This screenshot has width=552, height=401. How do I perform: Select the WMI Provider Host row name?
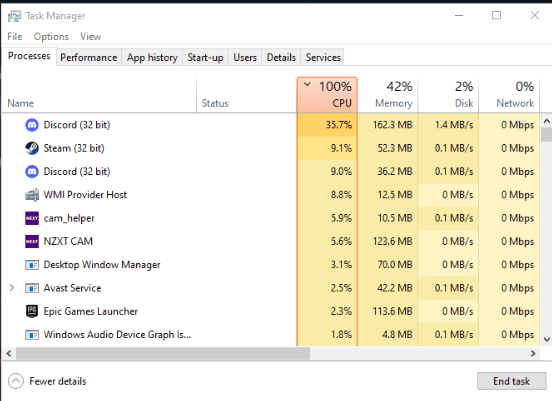(85, 195)
